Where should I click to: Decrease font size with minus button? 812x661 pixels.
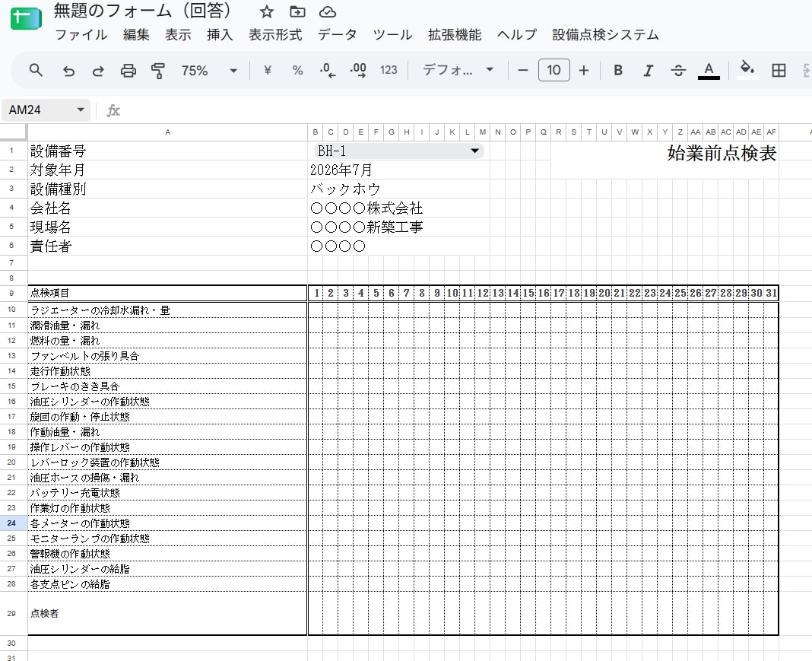point(523,70)
